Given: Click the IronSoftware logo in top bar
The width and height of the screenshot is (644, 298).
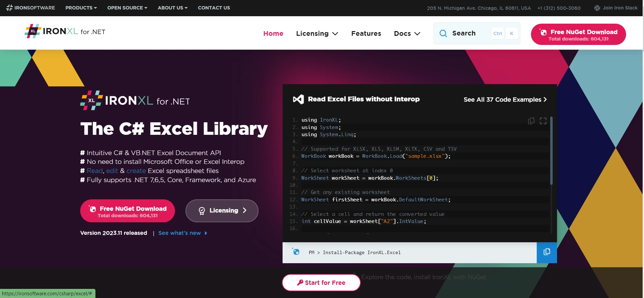Looking at the screenshot, I should coord(30,8).
